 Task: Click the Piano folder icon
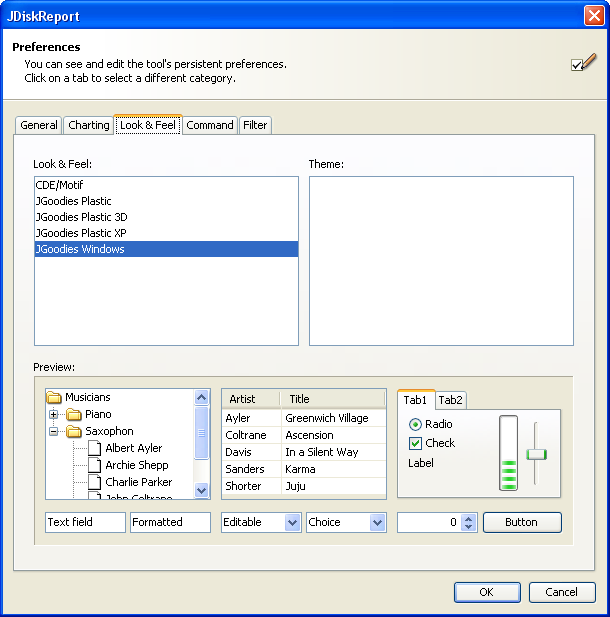click(x=74, y=414)
